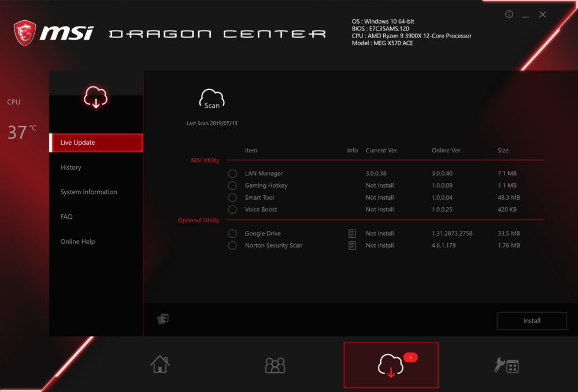578x392 pixels.
Task: Click the Optional Utility section label
Action: click(198, 220)
